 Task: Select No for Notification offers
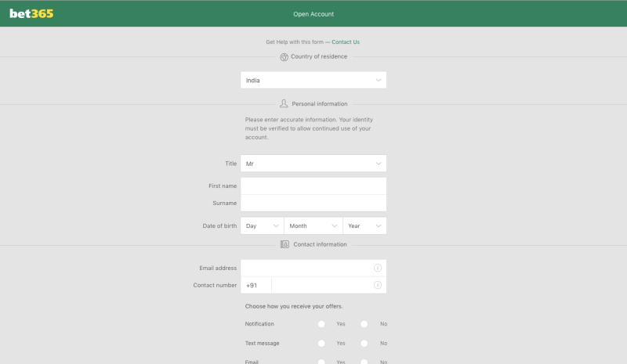click(364, 324)
